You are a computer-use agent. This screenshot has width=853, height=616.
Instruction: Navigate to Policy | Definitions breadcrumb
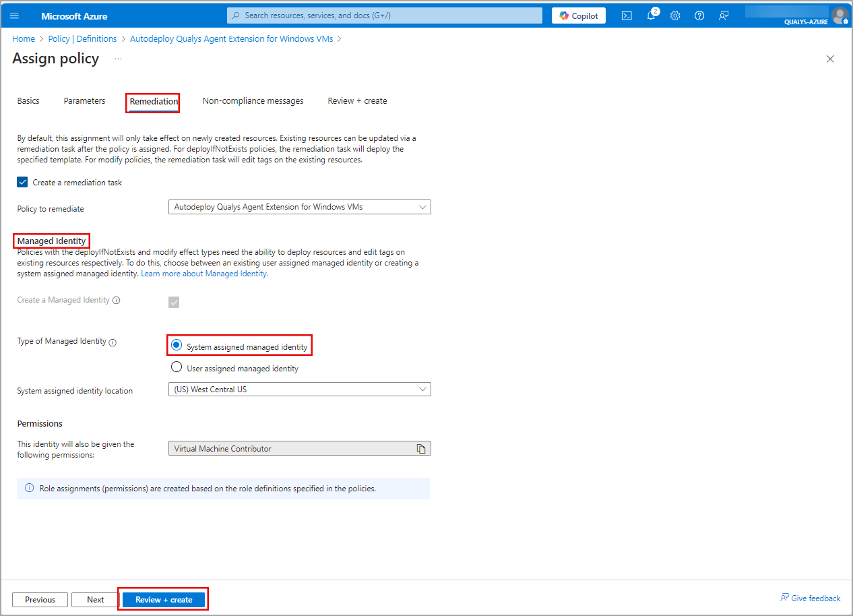coord(82,38)
